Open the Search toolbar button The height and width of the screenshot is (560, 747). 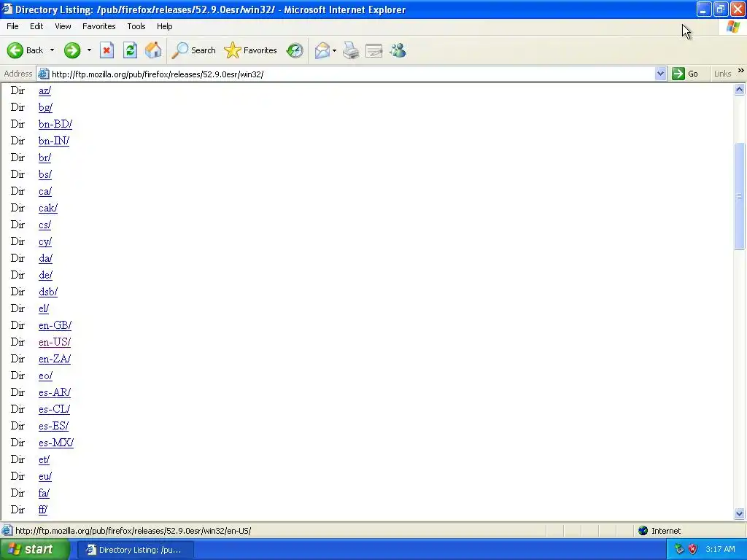click(194, 50)
